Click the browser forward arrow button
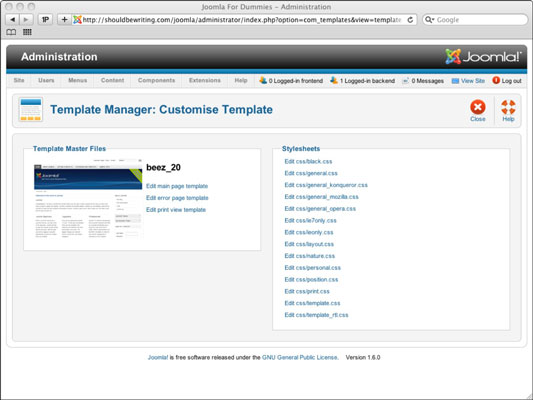The image size is (533, 400). click(25, 20)
